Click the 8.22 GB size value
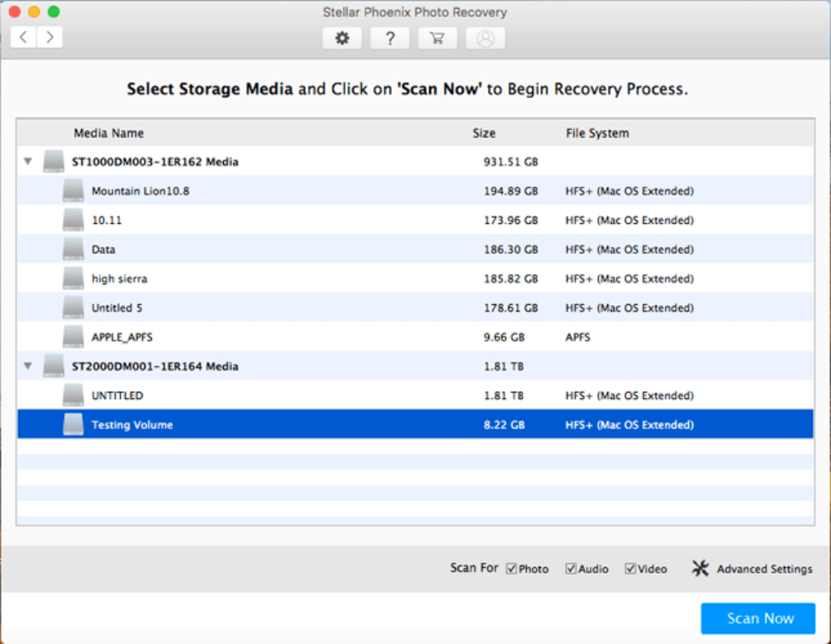 coord(504,425)
